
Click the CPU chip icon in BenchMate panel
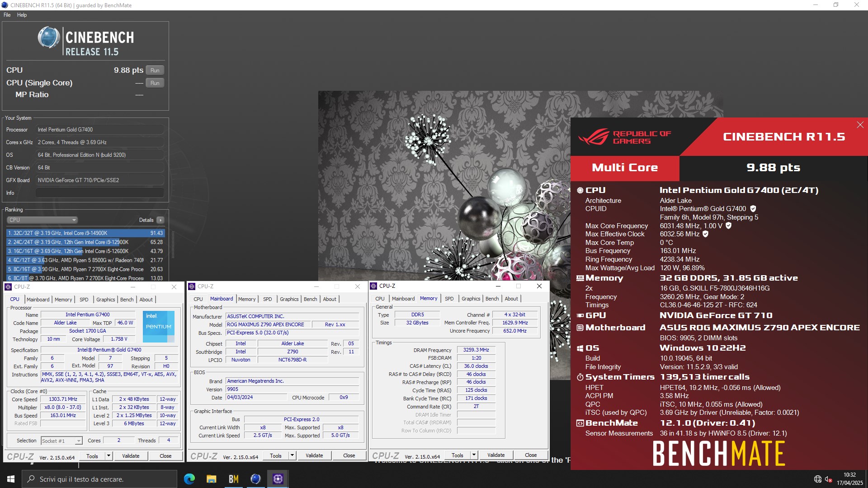[x=580, y=190]
